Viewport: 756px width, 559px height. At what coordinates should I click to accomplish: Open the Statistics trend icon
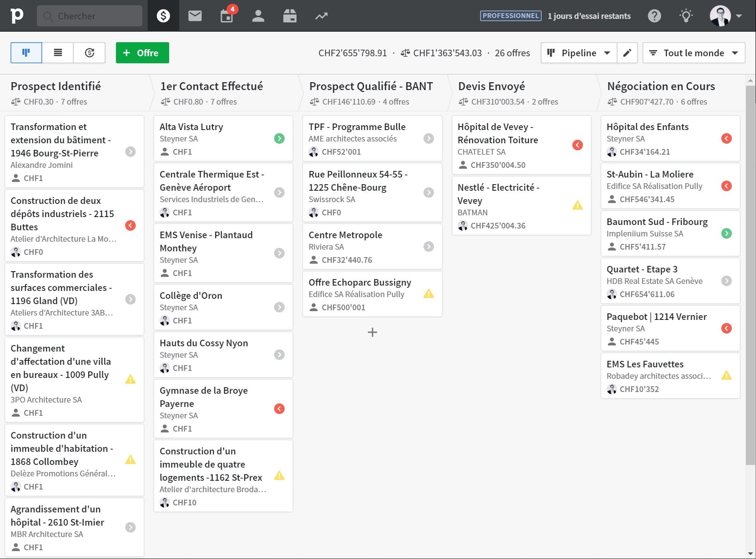tap(322, 16)
